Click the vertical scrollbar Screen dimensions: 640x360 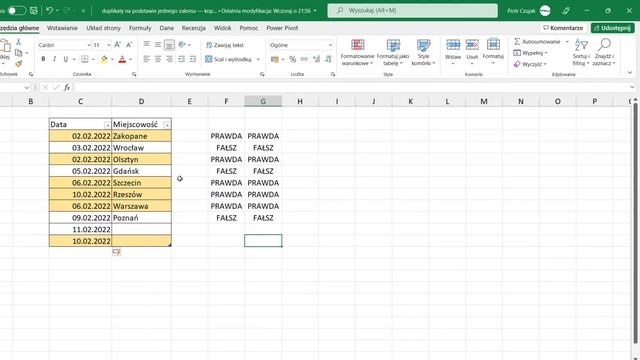coord(636,222)
